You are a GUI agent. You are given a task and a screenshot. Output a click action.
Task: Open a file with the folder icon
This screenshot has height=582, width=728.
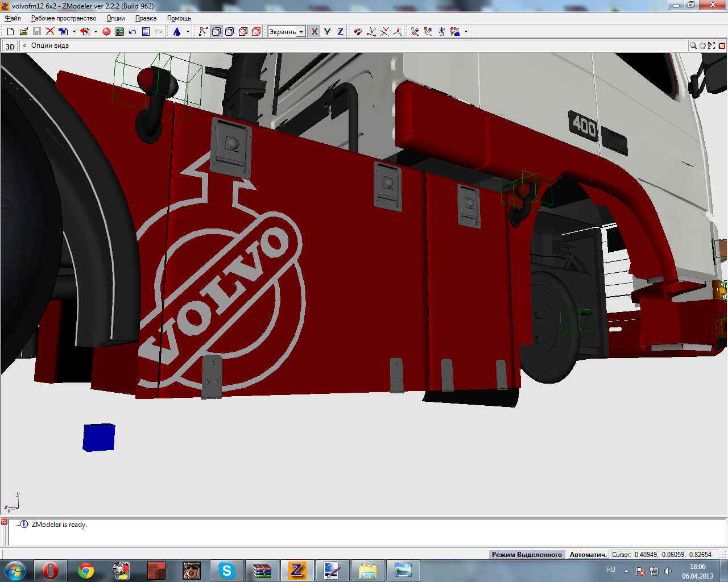[x=23, y=32]
